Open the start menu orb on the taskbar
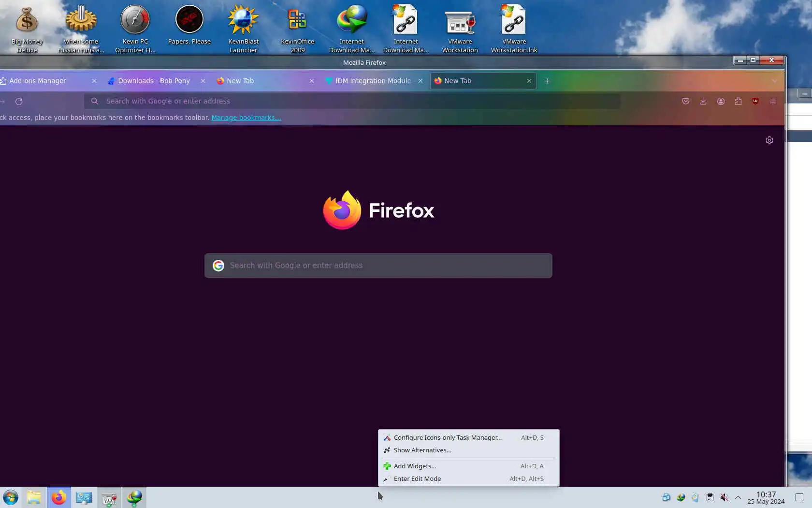The image size is (812, 508). coord(10,497)
